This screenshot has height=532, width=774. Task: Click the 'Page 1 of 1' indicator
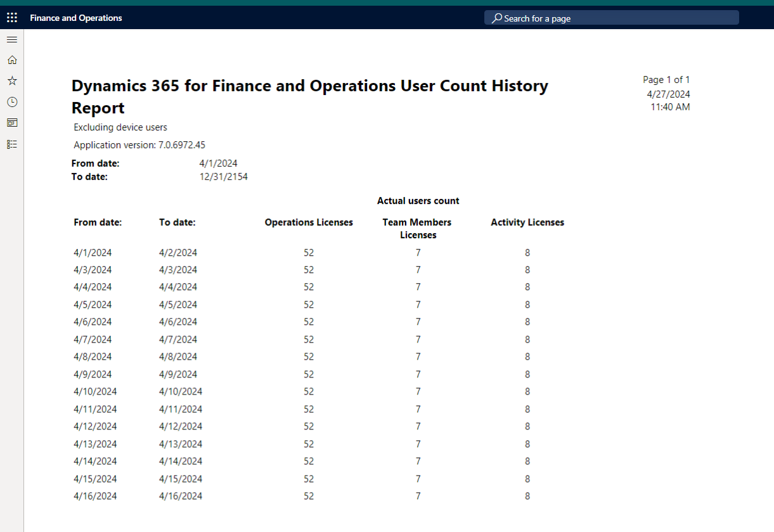[x=666, y=80]
